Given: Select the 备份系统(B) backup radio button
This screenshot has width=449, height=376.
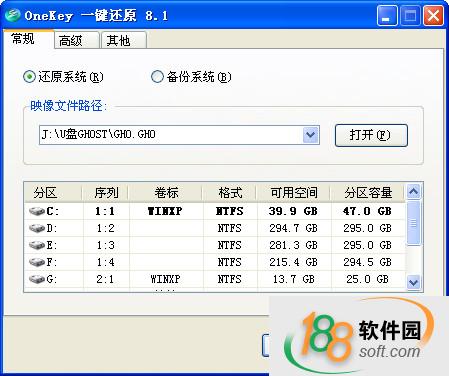Looking at the screenshot, I should pos(157,77).
